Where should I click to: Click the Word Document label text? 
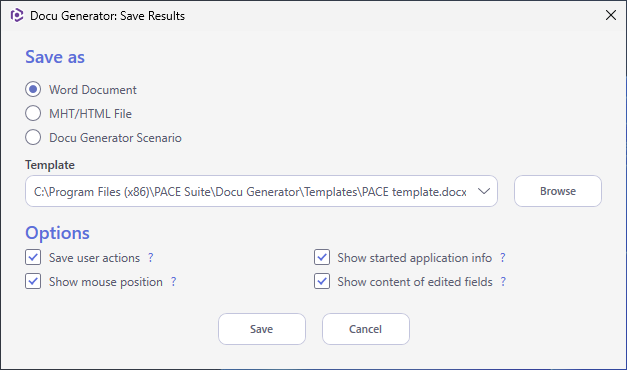(93, 90)
